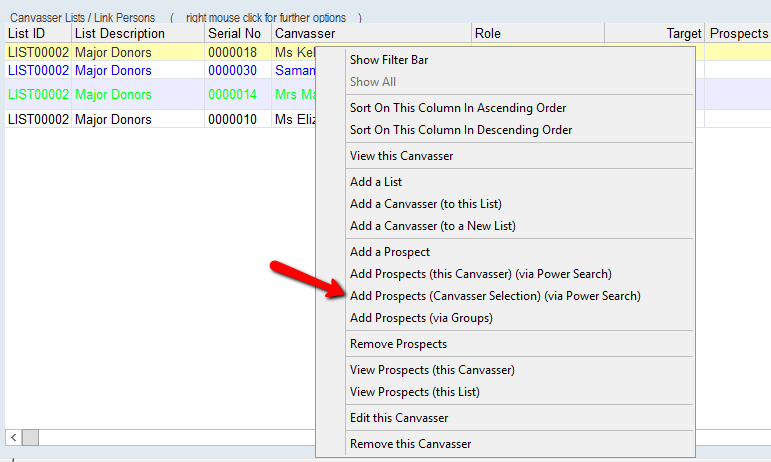Choose Add a Prospect menu entry
The height and width of the screenshot is (462, 771).
click(x=390, y=252)
